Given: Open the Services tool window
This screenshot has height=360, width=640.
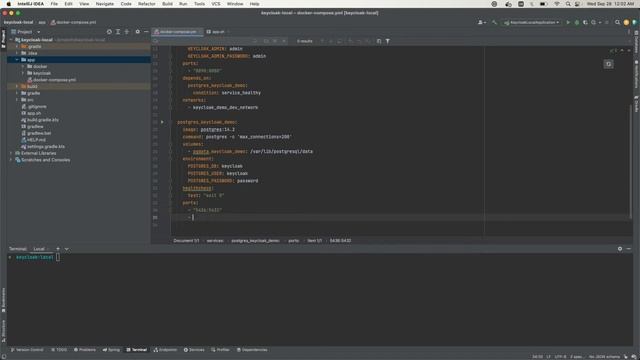Looking at the screenshot, I should pos(194,350).
